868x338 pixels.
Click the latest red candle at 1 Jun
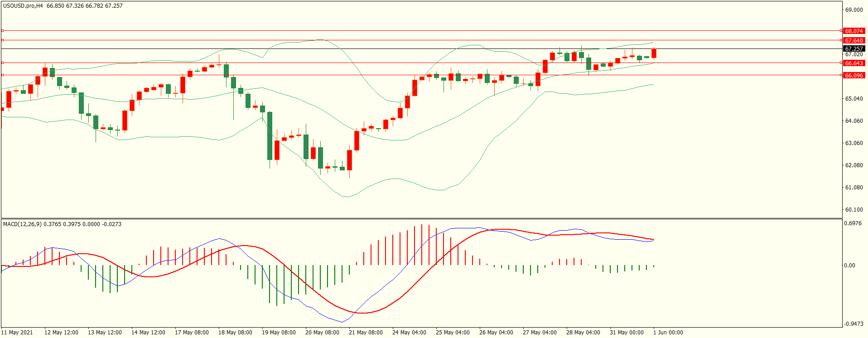(654, 53)
